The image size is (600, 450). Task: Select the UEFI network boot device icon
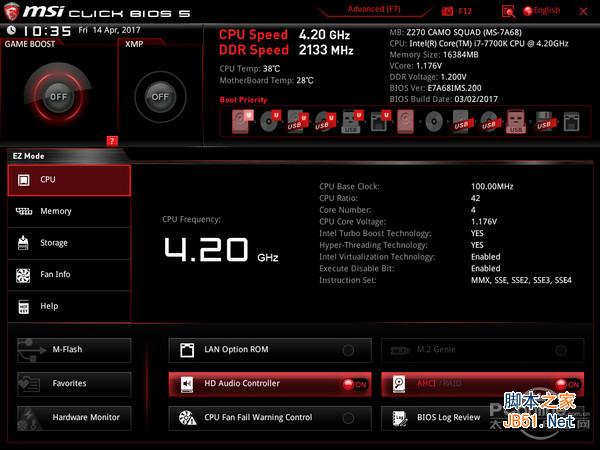point(380,122)
